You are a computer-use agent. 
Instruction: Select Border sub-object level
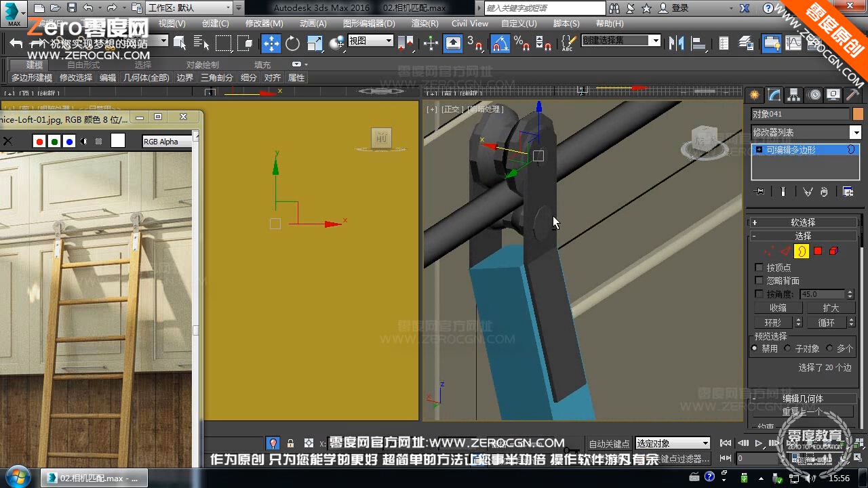tap(802, 251)
